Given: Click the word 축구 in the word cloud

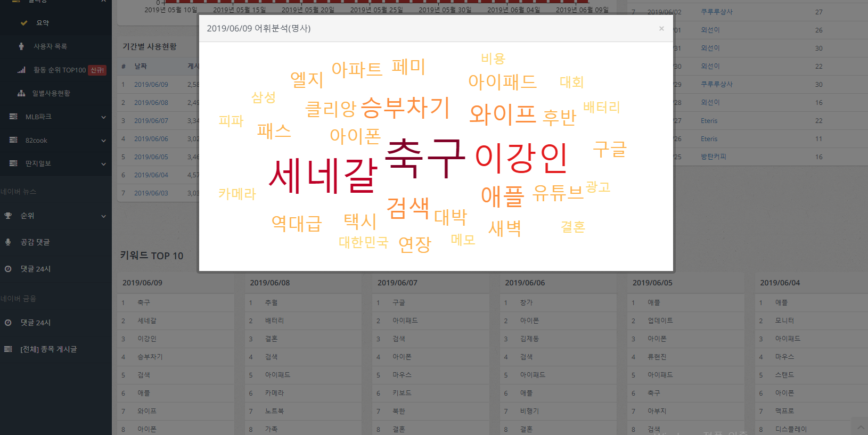Looking at the screenshot, I should (425, 158).
